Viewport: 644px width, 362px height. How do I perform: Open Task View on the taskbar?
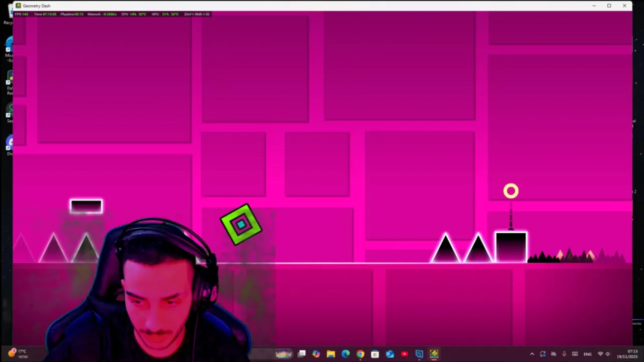tap(301, 354)
